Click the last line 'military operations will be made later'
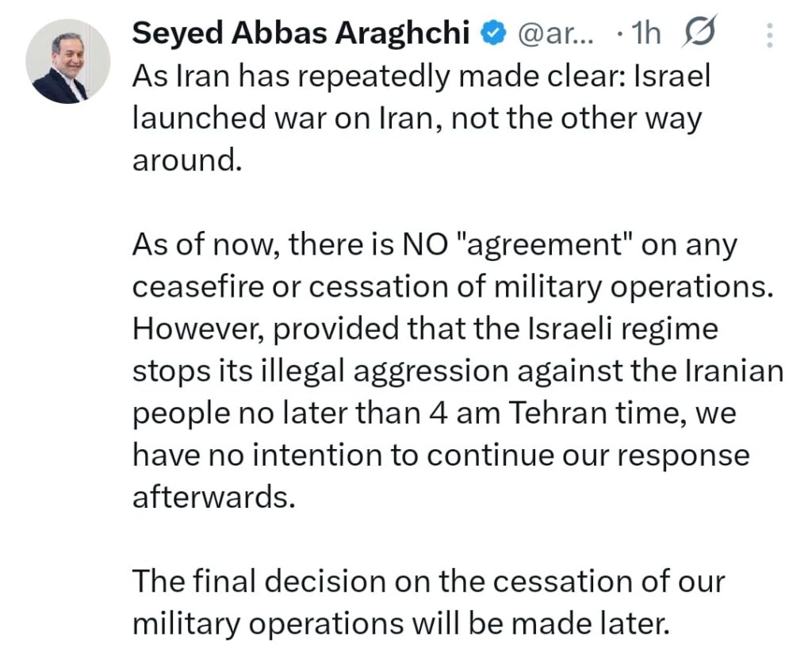 pos(400,624)
